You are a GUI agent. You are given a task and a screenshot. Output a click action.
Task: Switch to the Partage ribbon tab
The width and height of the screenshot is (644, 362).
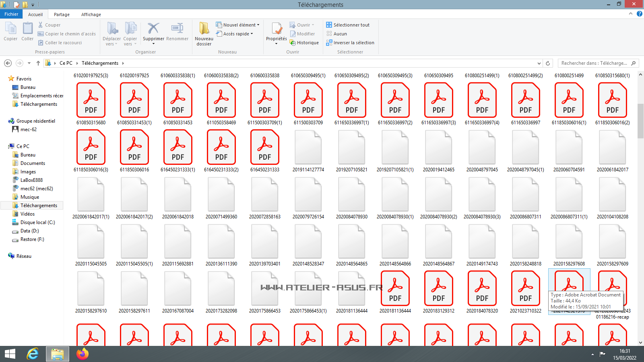point(62,14)
